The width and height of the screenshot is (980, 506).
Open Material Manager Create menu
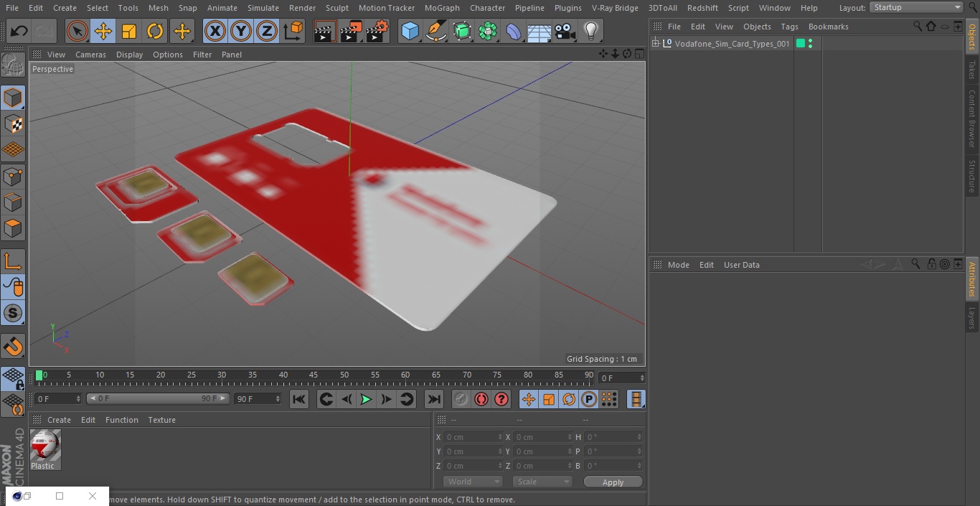coord(59,420)
